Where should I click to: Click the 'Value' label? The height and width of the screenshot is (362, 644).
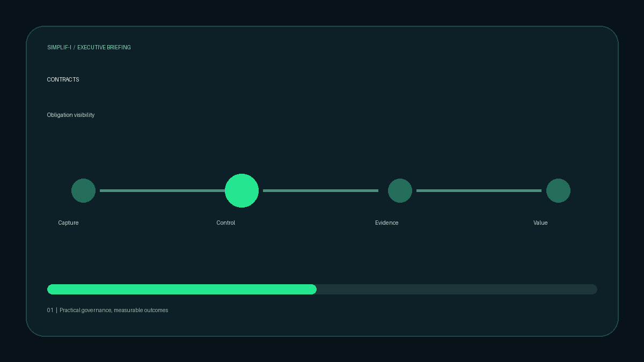coord(540,223)
